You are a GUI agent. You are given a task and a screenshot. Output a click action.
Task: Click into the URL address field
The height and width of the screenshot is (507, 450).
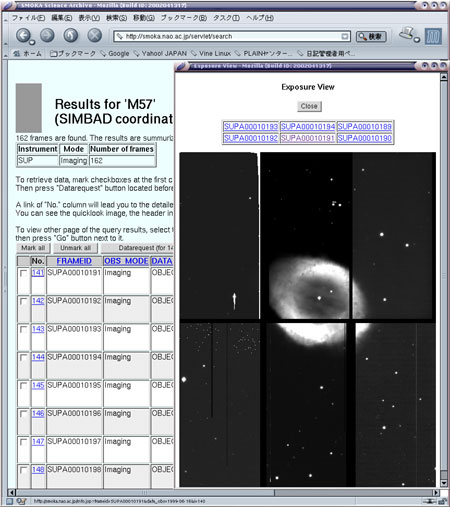click(231, 36)
